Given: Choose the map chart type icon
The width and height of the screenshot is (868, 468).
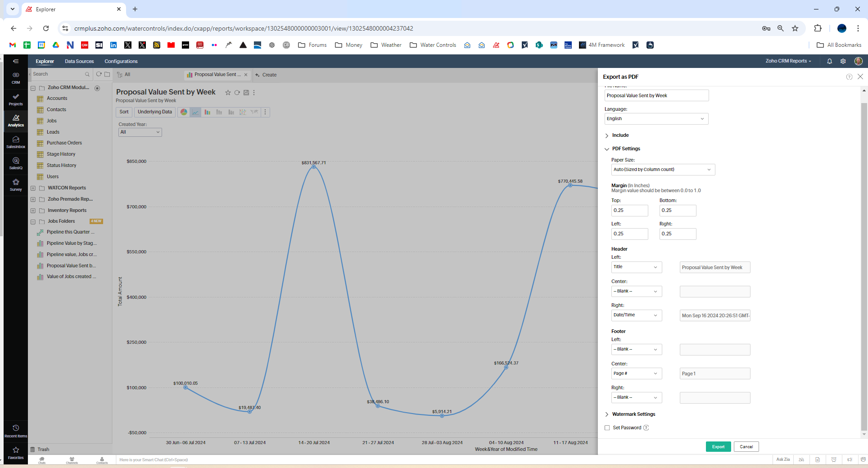Looking at the screenshot, I should 254,112.
